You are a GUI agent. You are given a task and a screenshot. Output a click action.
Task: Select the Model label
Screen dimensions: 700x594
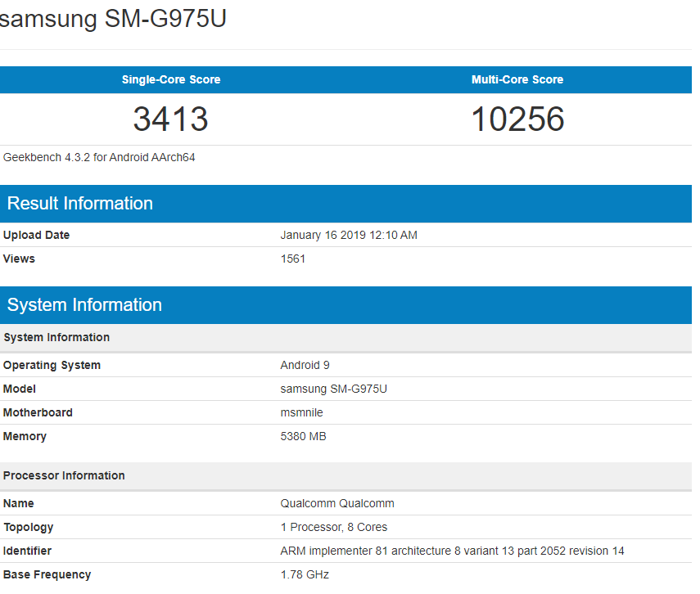[19, 389]
